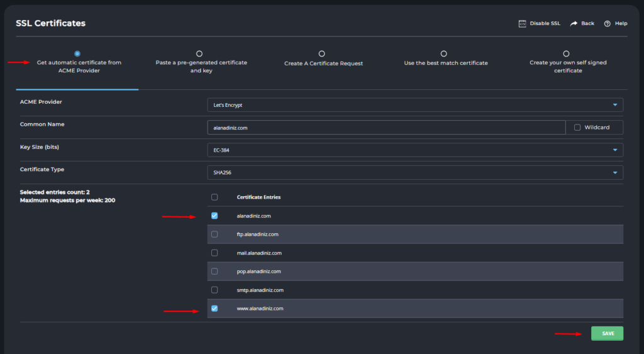Expand the Key Size dropdown
Screen dimensions: 644x354
point(415,150)
